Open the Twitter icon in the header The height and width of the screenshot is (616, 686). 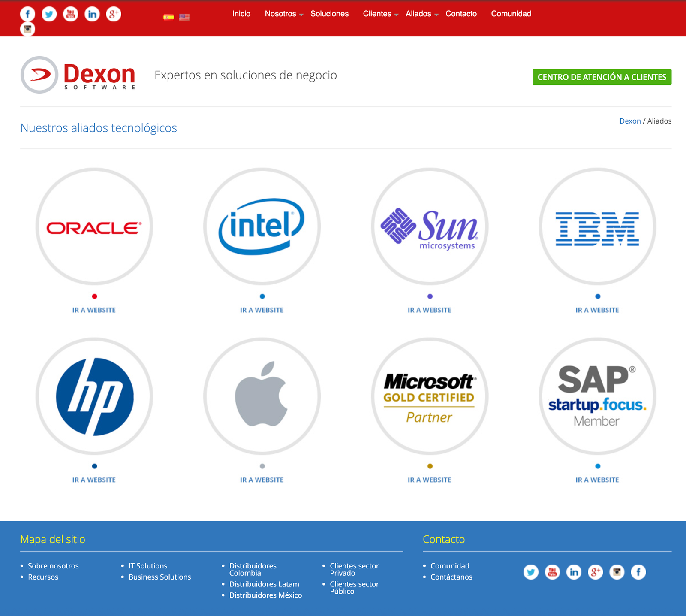click(49, 14)
